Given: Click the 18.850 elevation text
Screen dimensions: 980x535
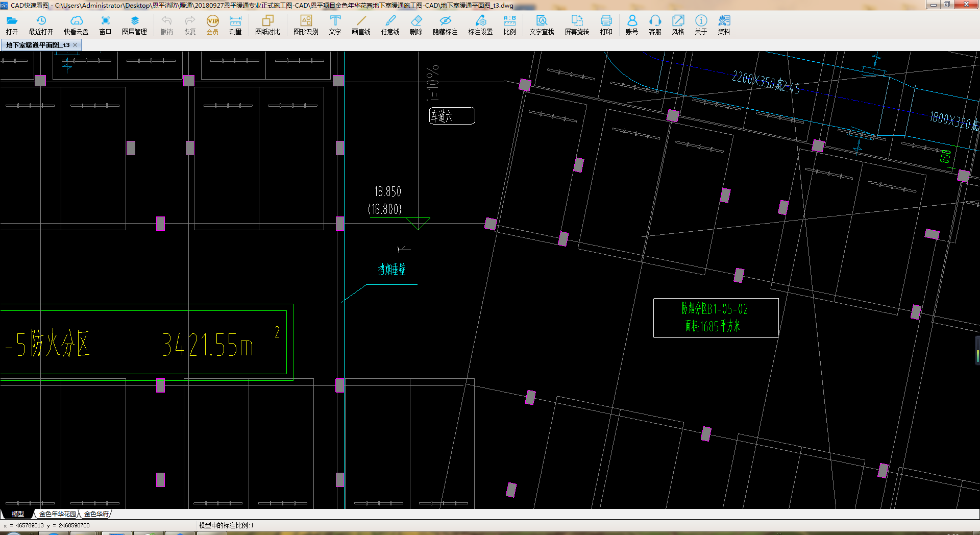Looking at the screenshot, I should click(388, 192).
